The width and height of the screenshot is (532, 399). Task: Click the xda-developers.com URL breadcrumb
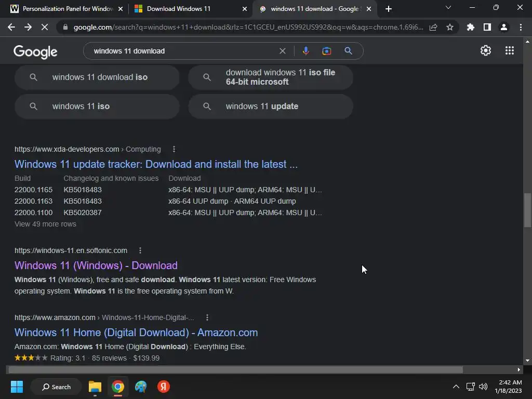87,149
